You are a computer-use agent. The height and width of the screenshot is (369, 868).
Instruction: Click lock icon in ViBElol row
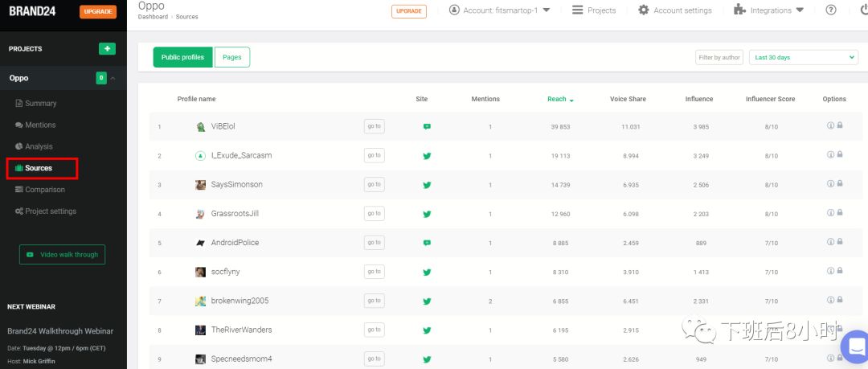840,125
